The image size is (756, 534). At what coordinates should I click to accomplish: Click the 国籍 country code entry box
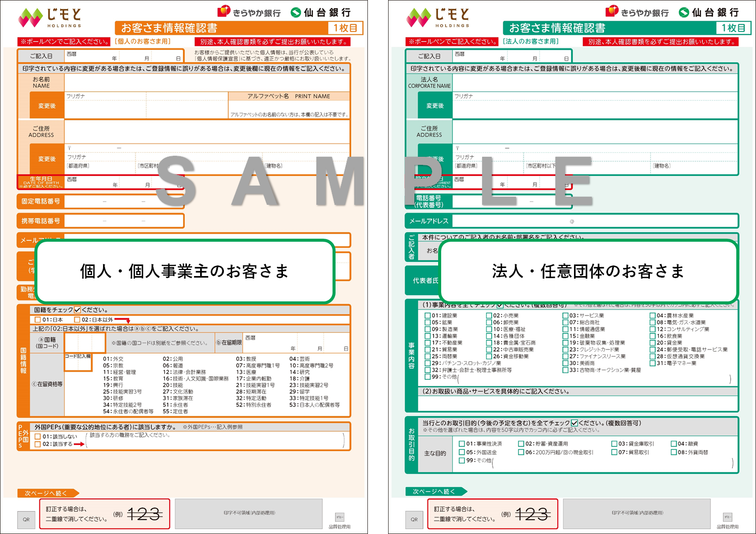[84, 343]
